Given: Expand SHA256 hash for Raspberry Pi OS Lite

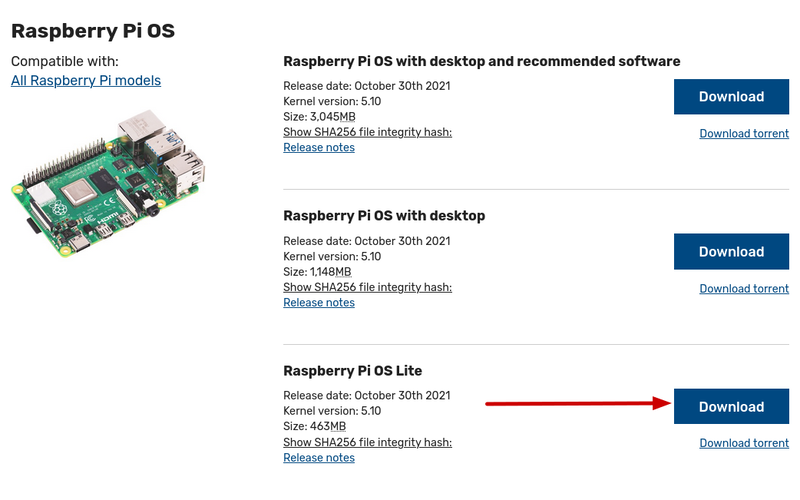Looking at the screenshot, I should click(367, 442).
